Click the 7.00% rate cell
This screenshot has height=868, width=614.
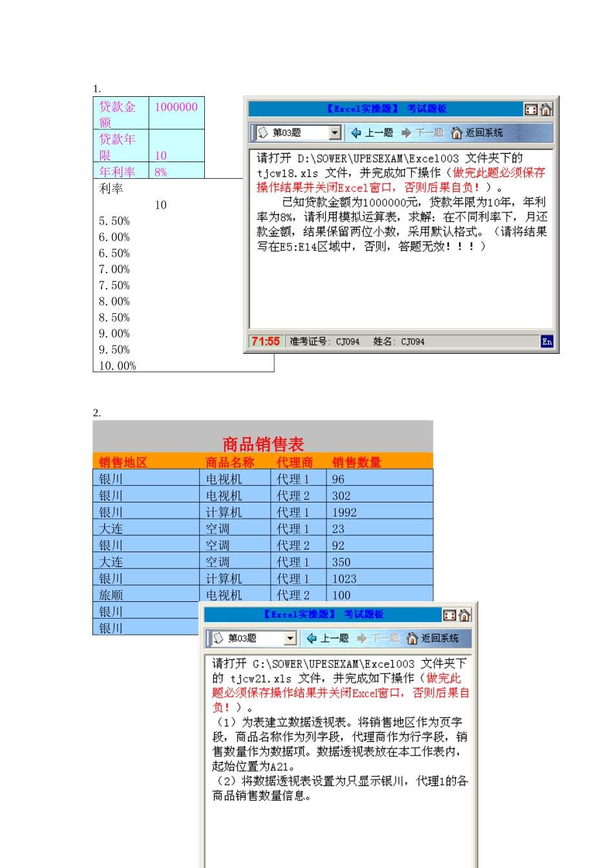114,269
